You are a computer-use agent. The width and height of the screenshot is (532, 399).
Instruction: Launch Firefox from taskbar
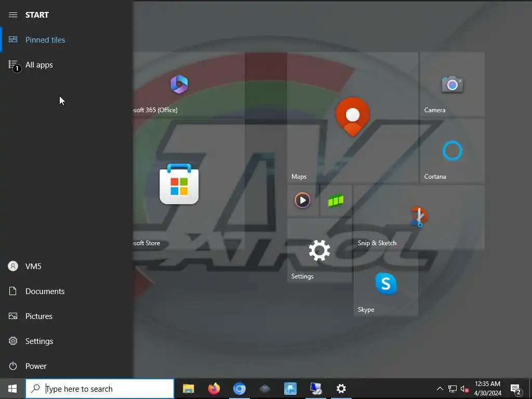[214, 389]
